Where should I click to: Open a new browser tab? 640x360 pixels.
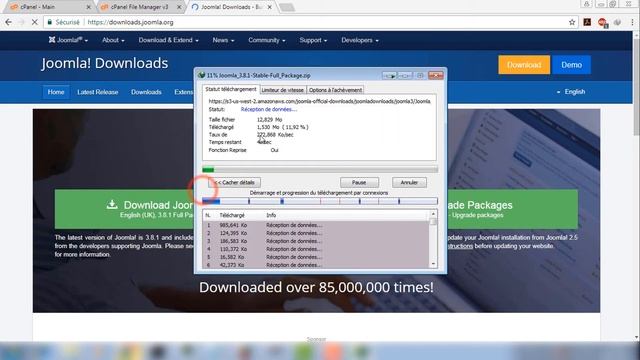click(287, 7)
